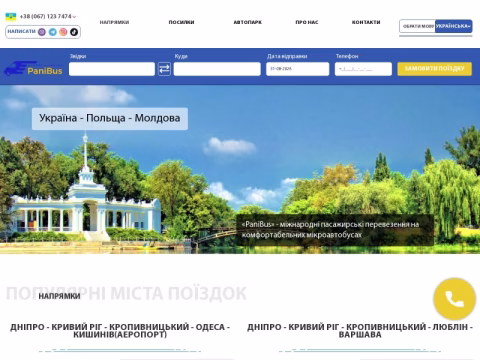Focus the Куди destination field
480x360 pixels.
(x=217, y=69)
